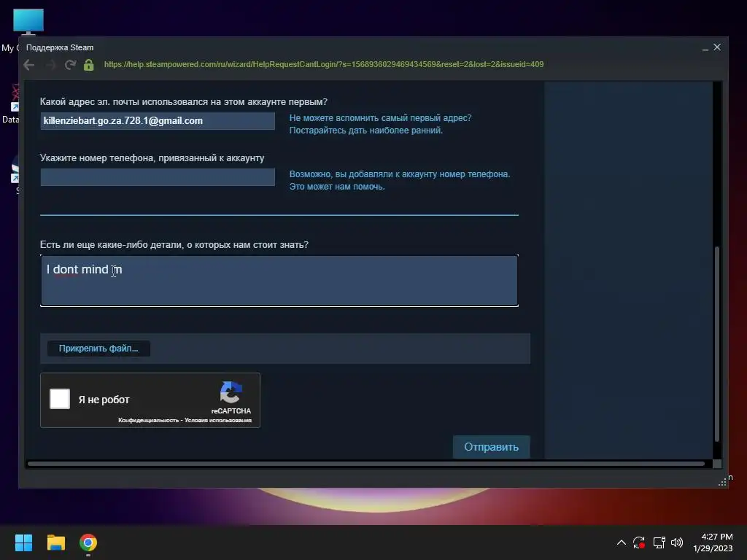Open File Explorer from the taskbar
This screenshot has width=747, height=560.
click(x=55, y=542)
